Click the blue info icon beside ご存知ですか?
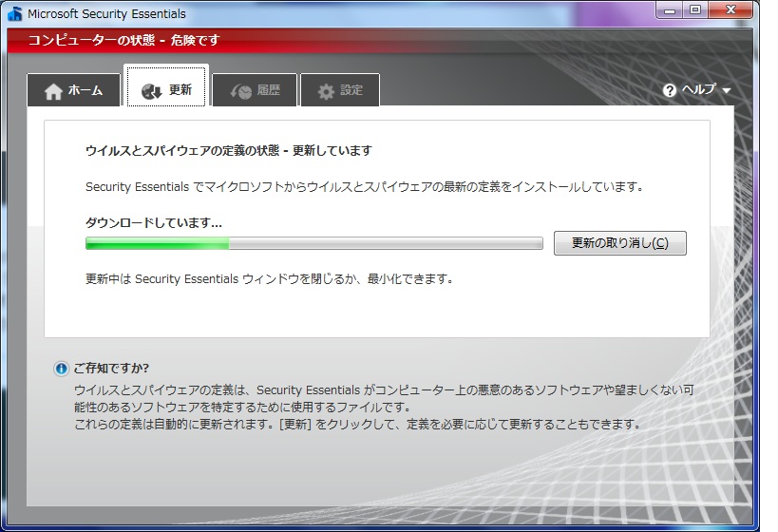778x532 pixels. coord(61,369)
